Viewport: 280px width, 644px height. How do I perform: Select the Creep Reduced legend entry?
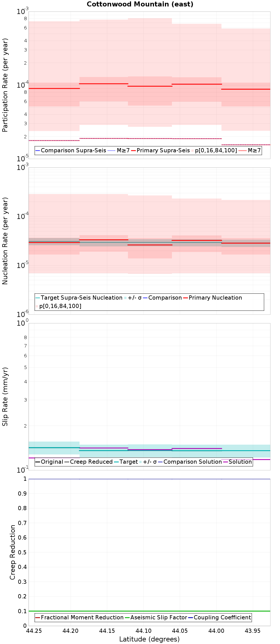(88, 462)
